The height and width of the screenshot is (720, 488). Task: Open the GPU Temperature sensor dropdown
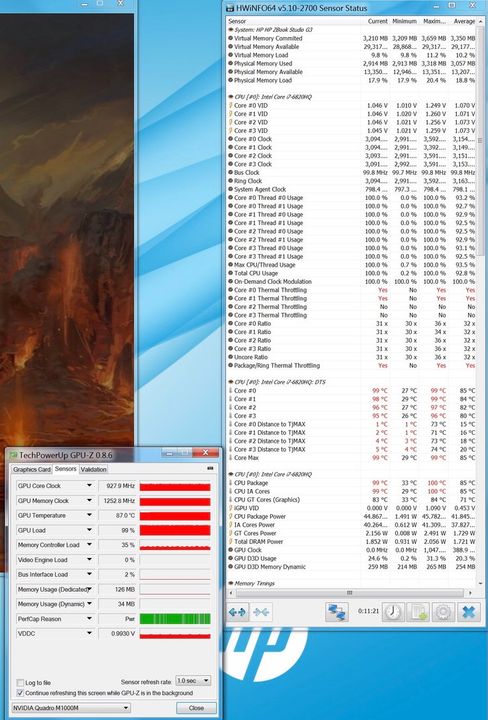click(90, 515)
